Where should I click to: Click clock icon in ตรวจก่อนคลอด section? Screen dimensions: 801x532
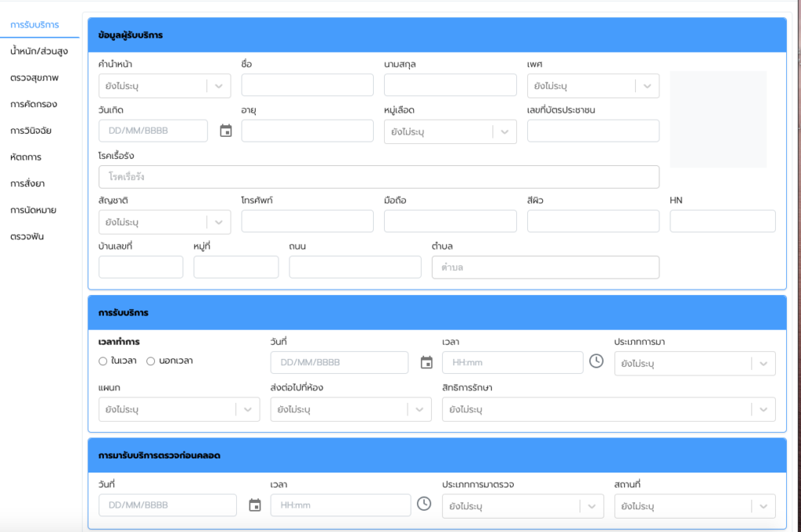424,504
